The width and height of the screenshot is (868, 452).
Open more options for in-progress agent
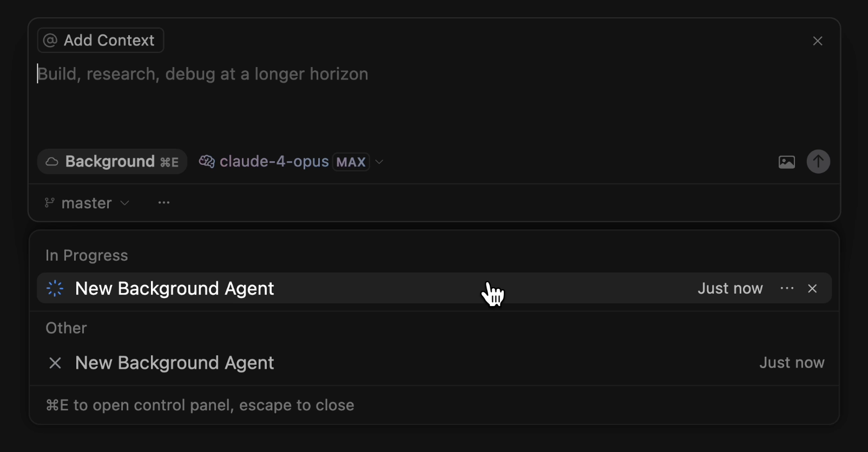787,289
